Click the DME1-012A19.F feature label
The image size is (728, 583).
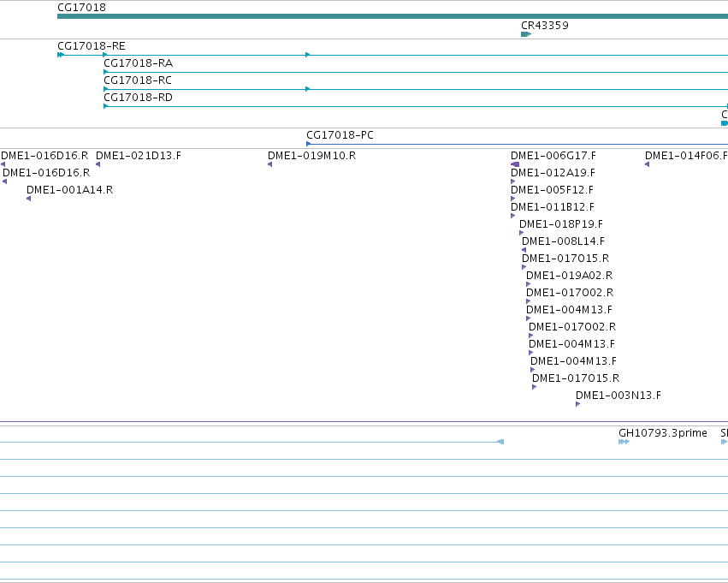click(553, 173)
